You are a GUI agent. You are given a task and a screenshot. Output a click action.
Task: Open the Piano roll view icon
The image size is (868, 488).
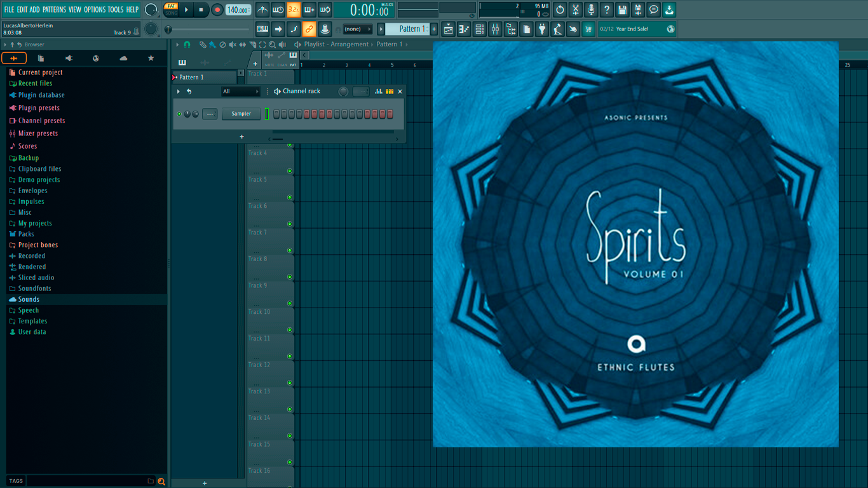pyautogui.click(x=464, y=29)
